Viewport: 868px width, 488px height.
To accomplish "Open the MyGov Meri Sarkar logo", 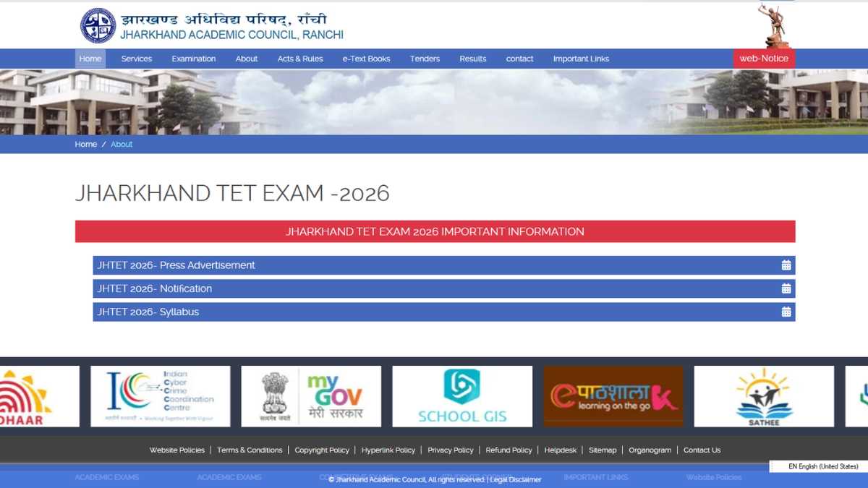I will click(x=311, y=396).
